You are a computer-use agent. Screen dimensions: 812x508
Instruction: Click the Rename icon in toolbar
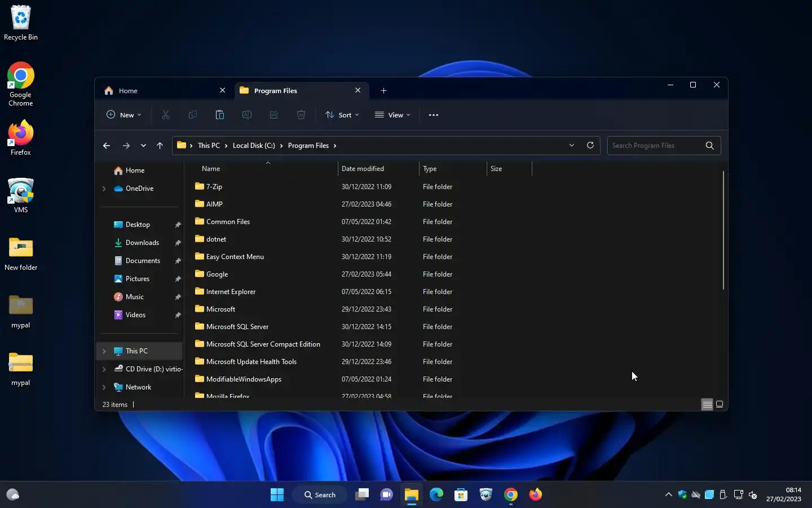247,115
